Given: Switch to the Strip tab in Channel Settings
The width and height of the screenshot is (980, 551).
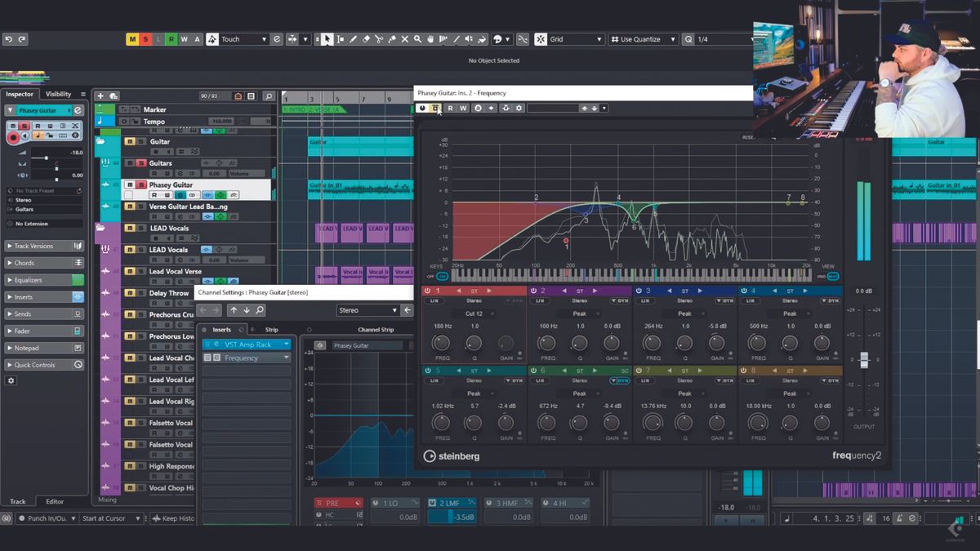Looking at the screenshot, I should coord(271,329).
